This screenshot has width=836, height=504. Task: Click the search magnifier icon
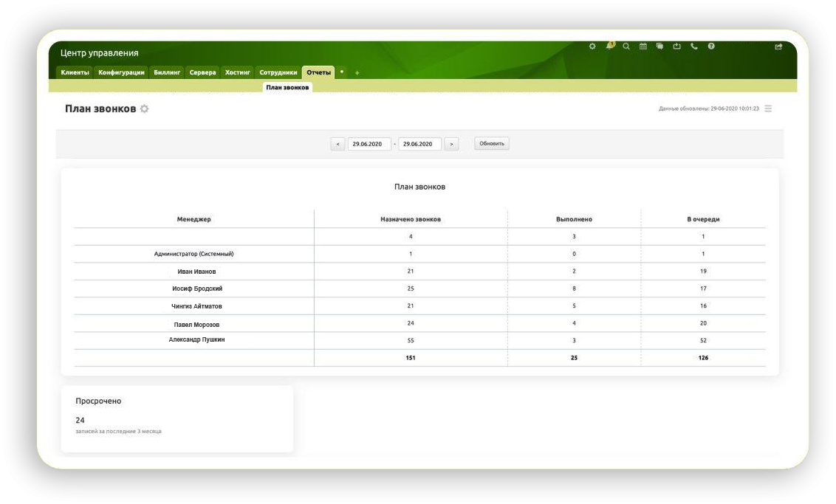pyautogui.click(x=626, y=46)
